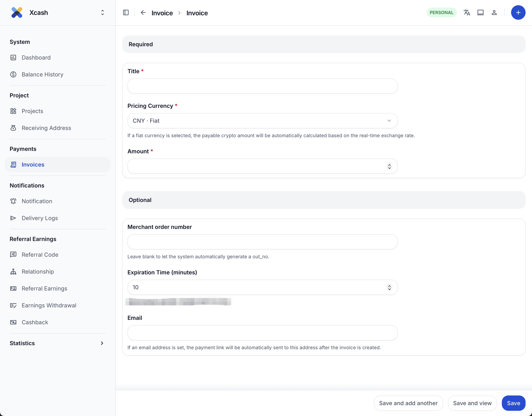Click the blue plus create button
This screenshot has height=416, width=532.
coord(518,13)
